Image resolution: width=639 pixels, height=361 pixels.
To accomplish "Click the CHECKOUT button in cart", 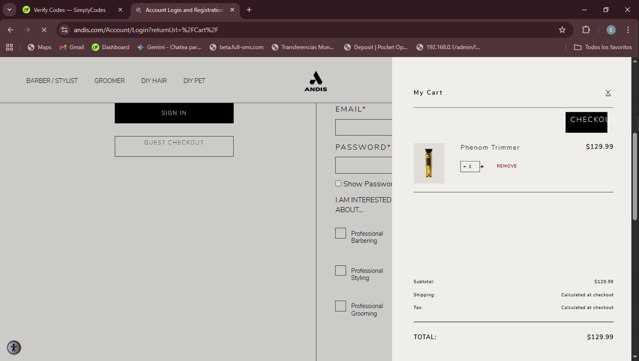I will pos(586,122).
